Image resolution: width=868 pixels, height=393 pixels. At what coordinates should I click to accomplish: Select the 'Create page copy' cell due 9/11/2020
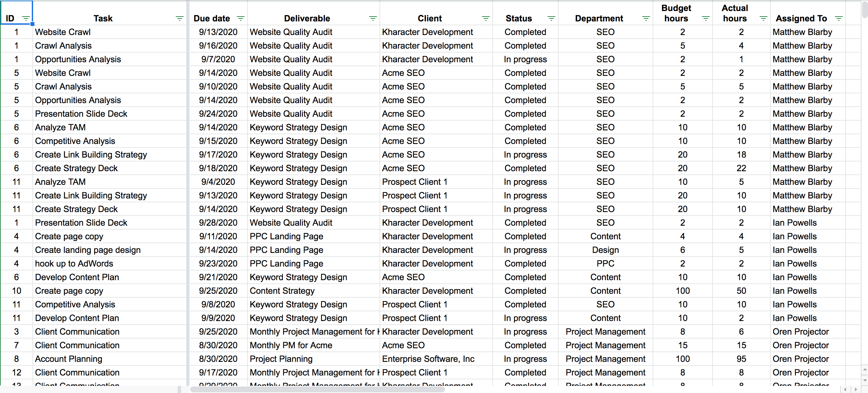[x=110, y=236]
